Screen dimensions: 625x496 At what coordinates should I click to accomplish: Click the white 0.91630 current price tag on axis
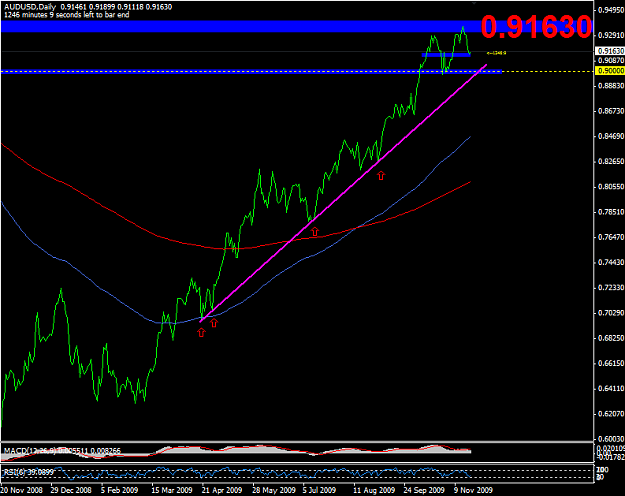click(609, 51)
